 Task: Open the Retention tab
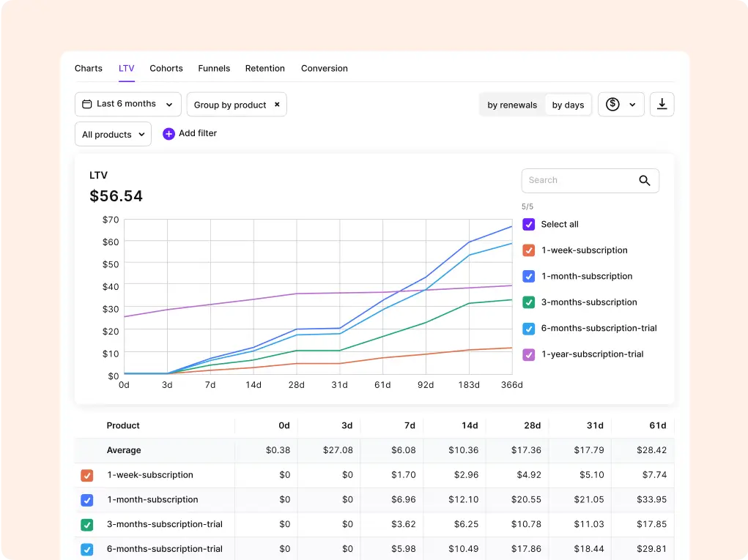264,69
